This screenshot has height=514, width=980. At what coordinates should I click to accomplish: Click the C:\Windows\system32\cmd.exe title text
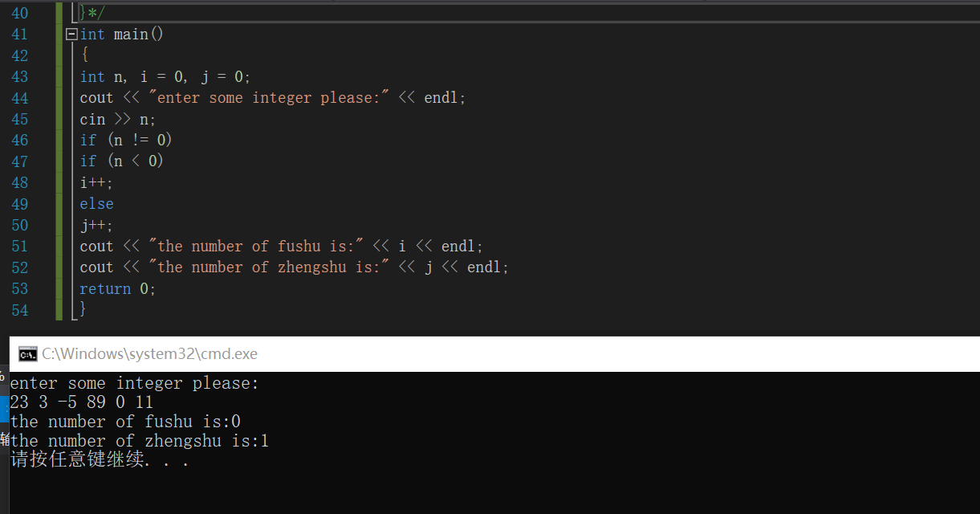(x=150, y=353)
